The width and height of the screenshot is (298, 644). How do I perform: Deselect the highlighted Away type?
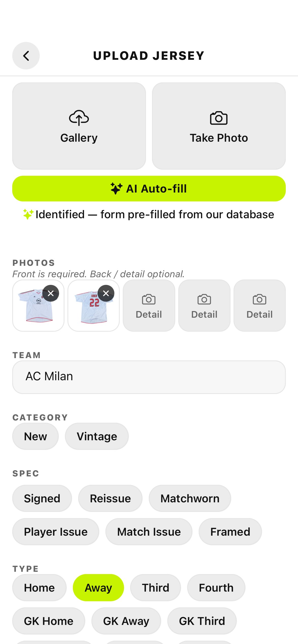pyautogui.click(x=98, y=588)
